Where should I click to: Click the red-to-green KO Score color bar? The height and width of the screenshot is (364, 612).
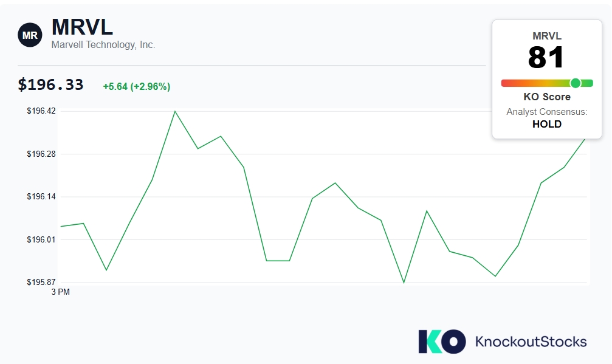[x=547, y=83]
